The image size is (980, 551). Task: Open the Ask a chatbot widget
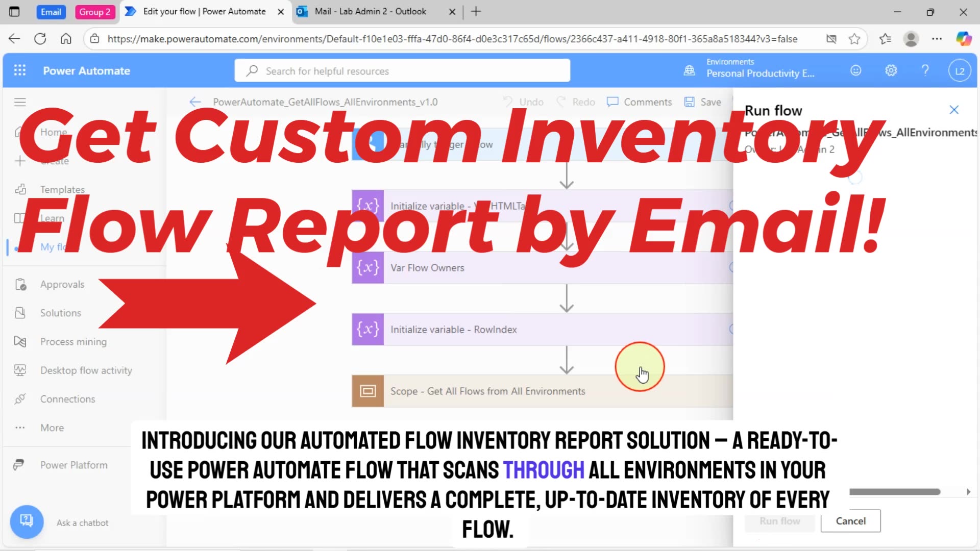tap(27, 522)
